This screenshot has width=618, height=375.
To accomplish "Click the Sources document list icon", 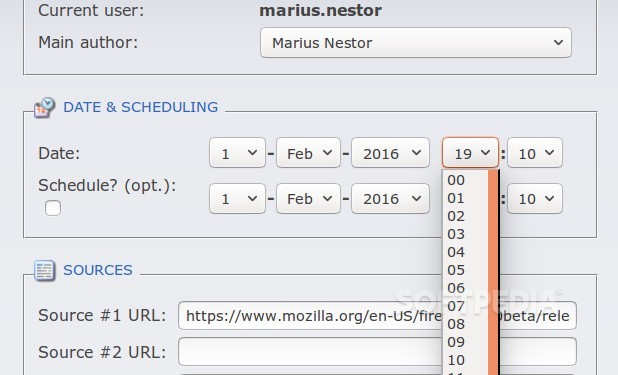I will click(x=45, y=271).
